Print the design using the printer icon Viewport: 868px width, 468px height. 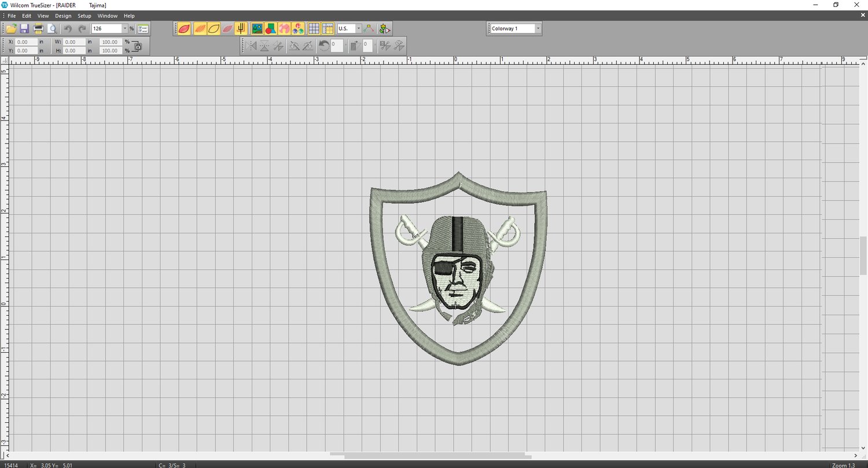[x=39, y=28]
